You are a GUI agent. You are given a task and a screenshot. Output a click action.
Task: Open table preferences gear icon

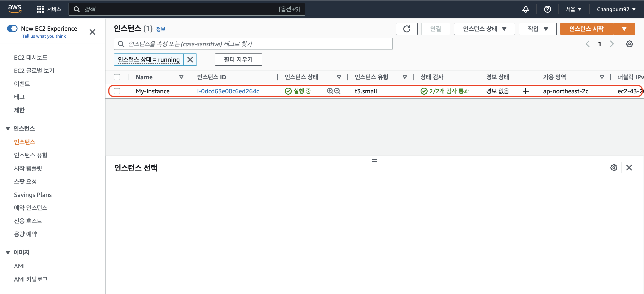pos(629,44)
